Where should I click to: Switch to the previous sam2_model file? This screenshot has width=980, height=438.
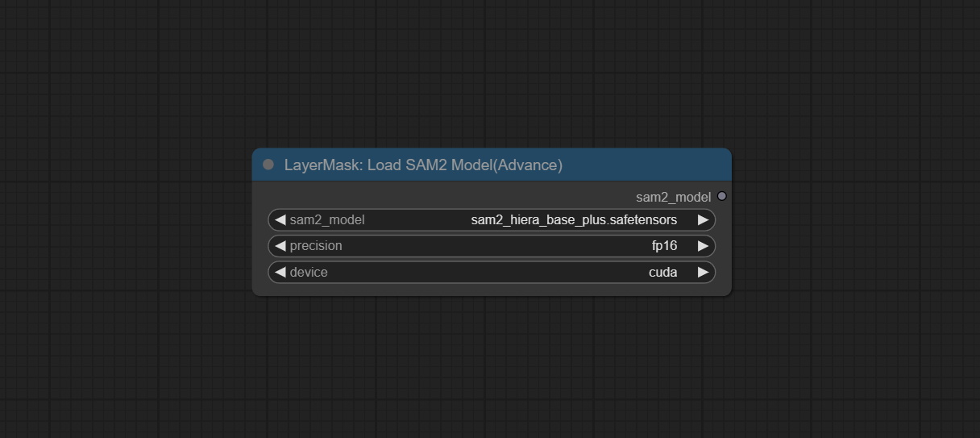tap(280, 220)
